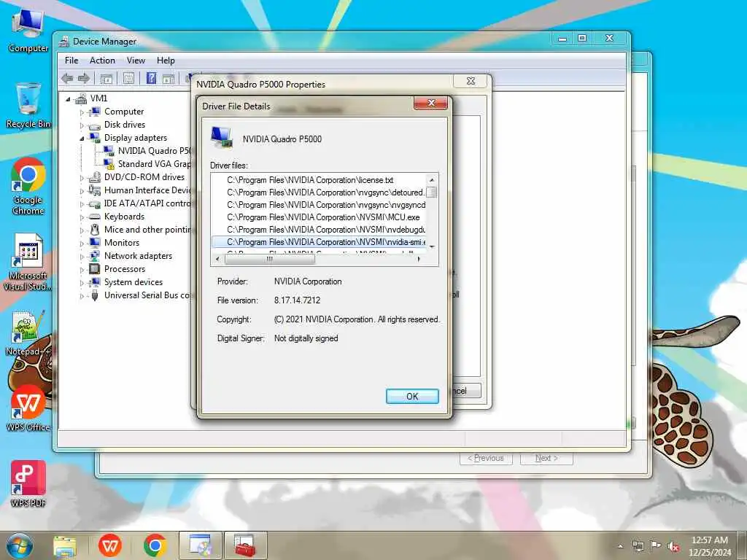Open the Google Chrome desktop shortcut
Image resolution: width=747 pixels, height=560 pixels.
[28, 186]
